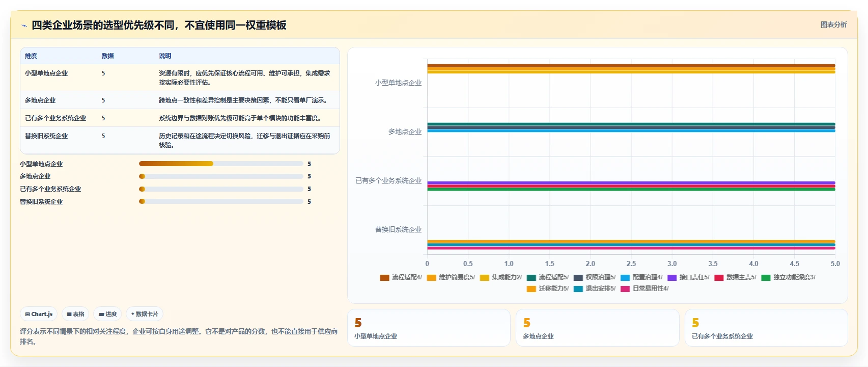Click the description starting with 系统边界与数据对账

pyautogui.click(x=240, y=118)
